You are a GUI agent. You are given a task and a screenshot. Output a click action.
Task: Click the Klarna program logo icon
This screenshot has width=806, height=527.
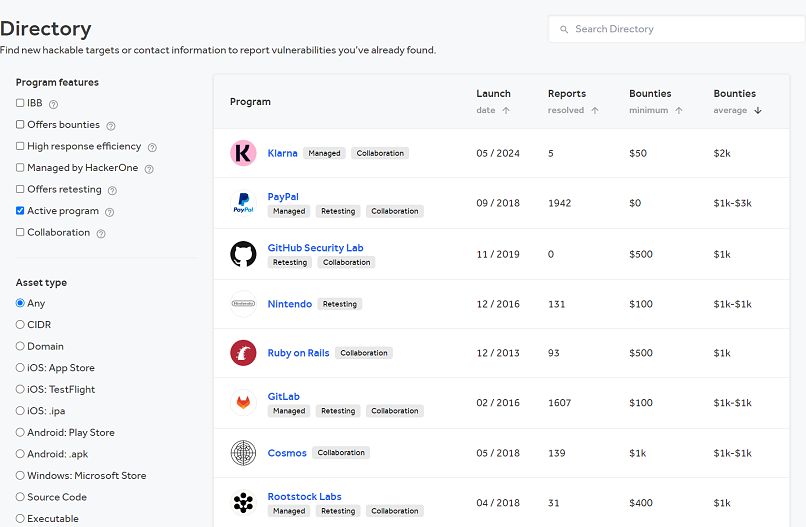(243, 153)
